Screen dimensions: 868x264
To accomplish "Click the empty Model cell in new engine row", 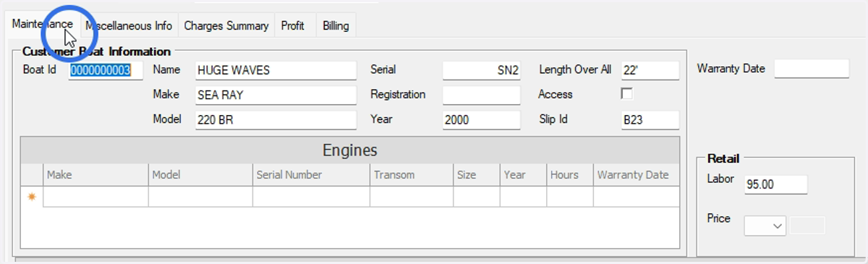I will [200, 197].
